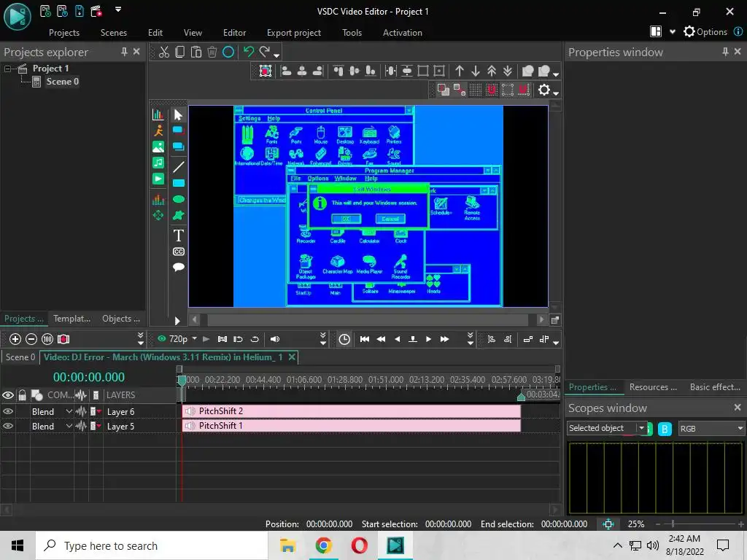The width and height of the screenshot is (747, 560).
Task: Open the 720p preview quality dropdown
Action: [194, 338]
